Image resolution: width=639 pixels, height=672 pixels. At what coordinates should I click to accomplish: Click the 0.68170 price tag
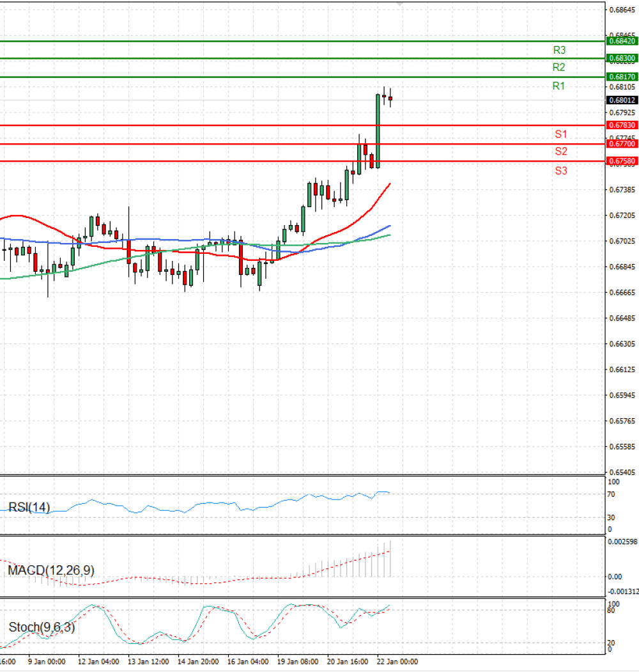tap(624, 77)
